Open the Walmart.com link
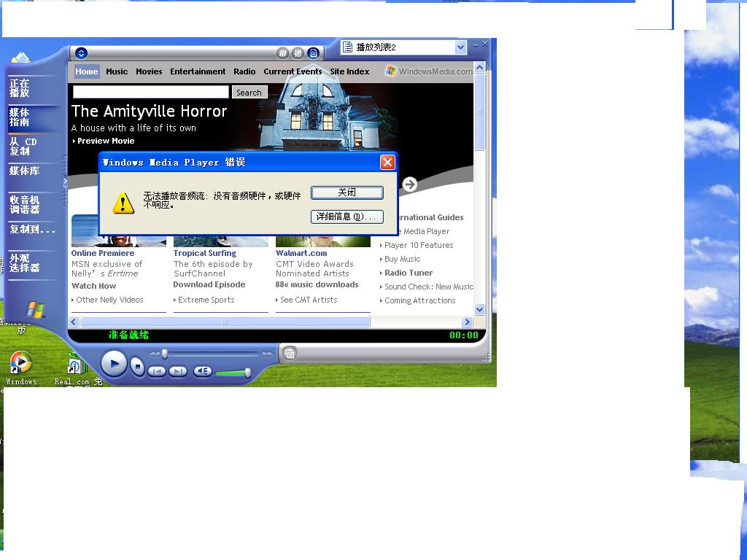The image size is (747, 560). tap(301, 253)
